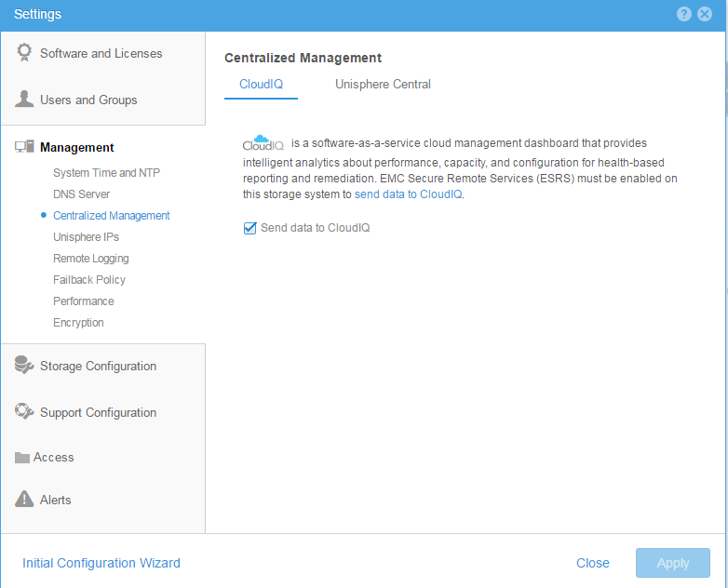Click the Access folder icon
The height and width of the screenshot is (588, 728).
click(x=23, y=458)
